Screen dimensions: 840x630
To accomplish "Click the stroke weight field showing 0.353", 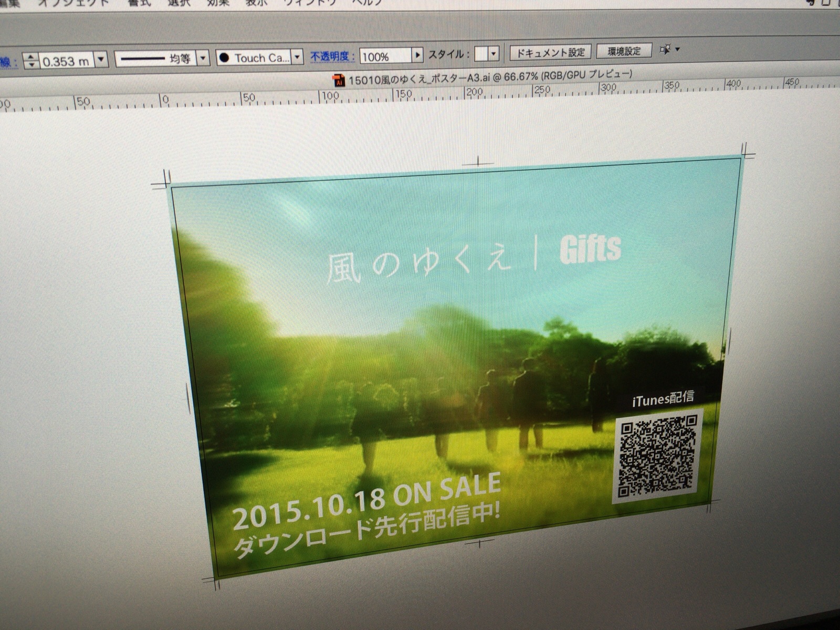I will [67, 61].
